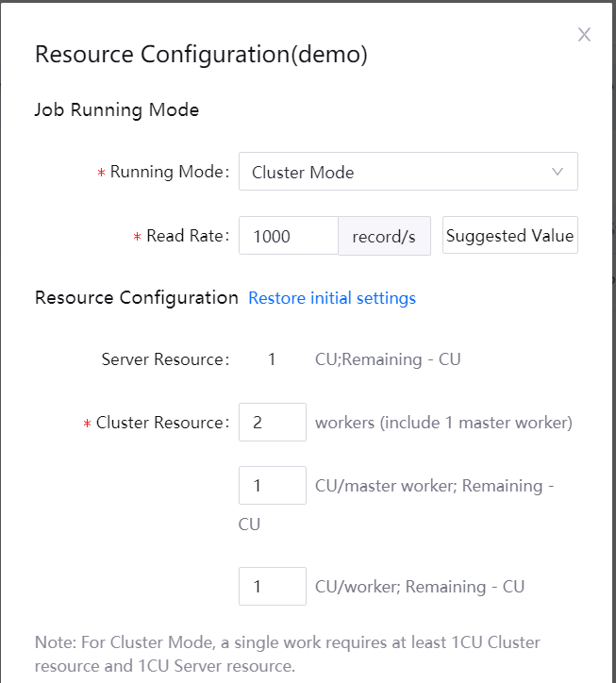Click the Server Resource value 1
This screenshot has height=683, width=616.
pos(272,359)
